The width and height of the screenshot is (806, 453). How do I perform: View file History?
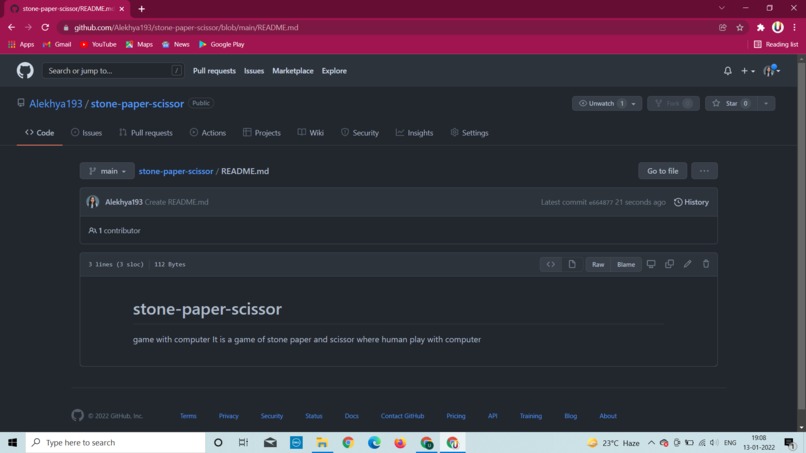691,202
